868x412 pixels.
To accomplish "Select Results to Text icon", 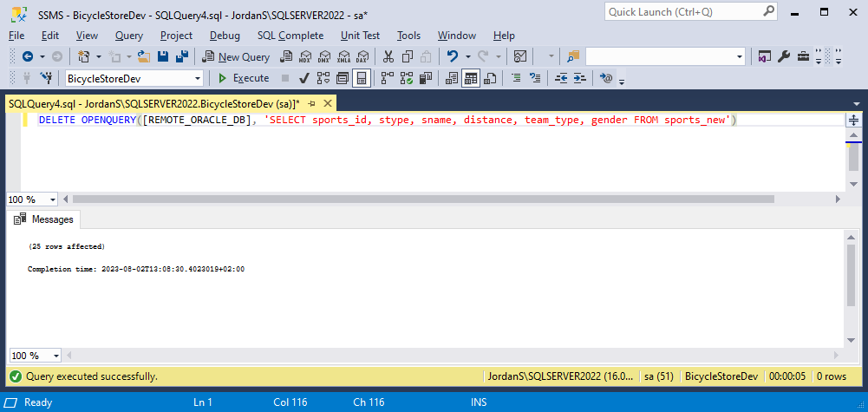I will [x=452, y=78].
